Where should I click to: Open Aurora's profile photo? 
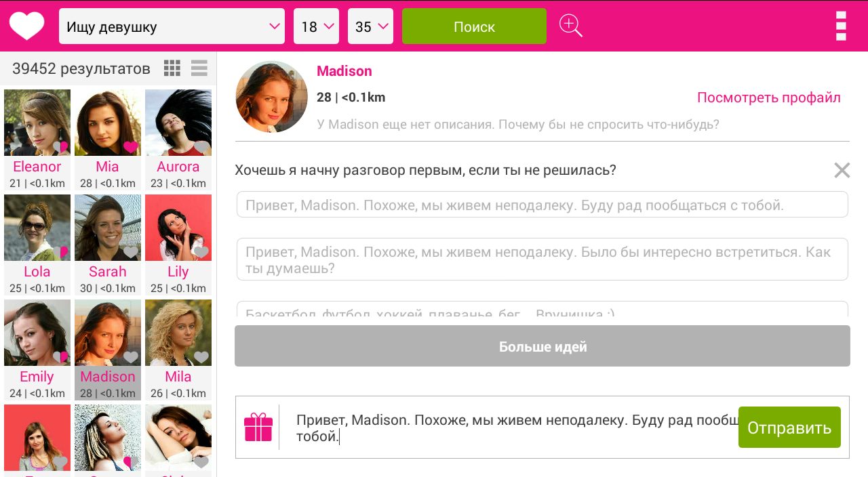178,123
